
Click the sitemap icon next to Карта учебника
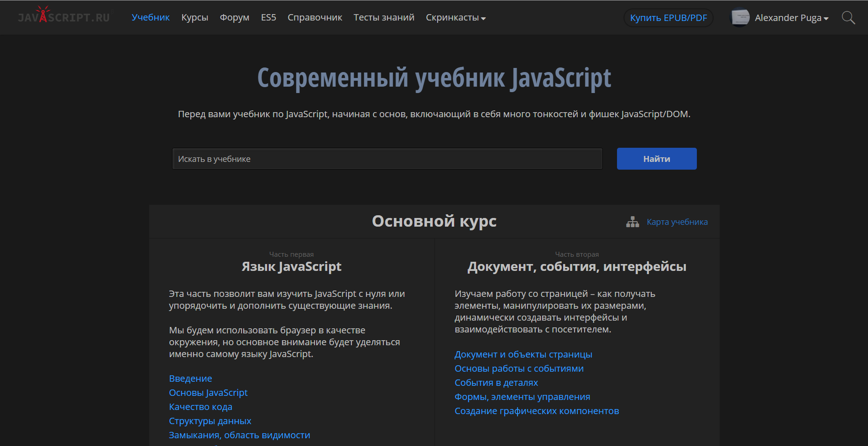(x=633, y=222)
